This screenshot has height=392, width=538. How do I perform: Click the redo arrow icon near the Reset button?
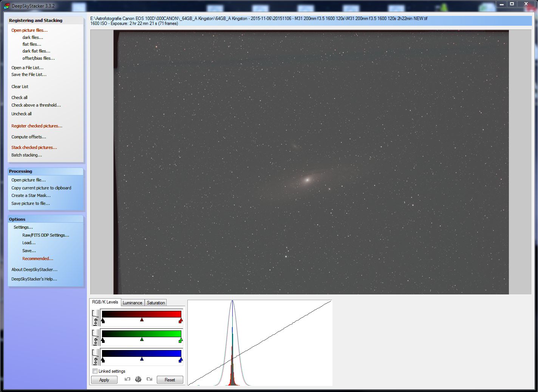coord(149,379)
